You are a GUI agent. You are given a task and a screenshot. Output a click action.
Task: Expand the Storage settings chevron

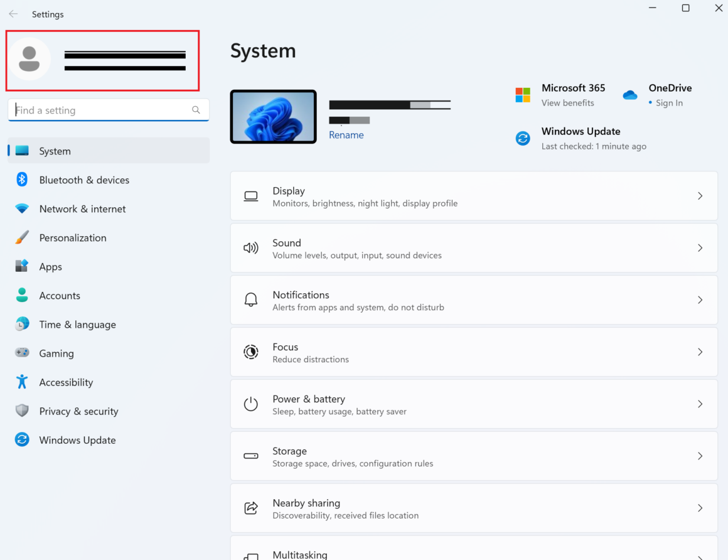(700, 456)
